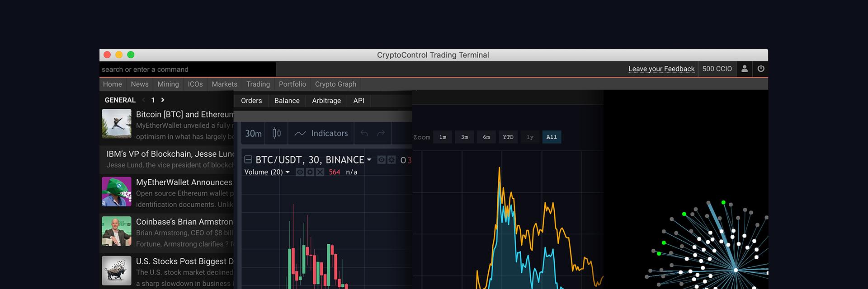Open settings gear for BTC/USDT series
The height and width of the screenshot is (289, 868).
(x=392, y=160)
